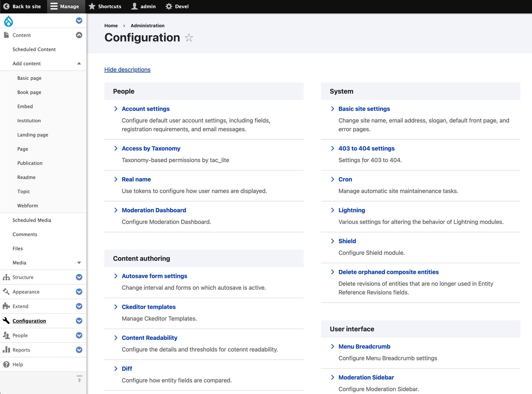Open the Files sidebar item

pyautogui.click(x=18, y=248)
